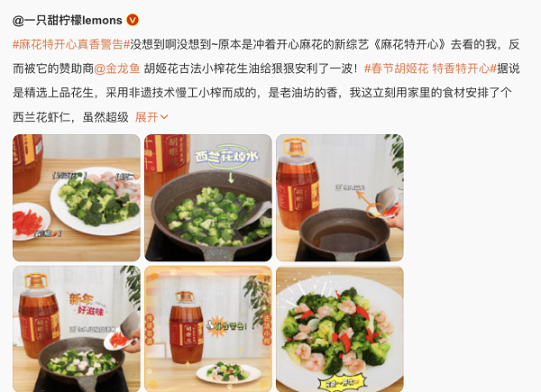This screenshot has height=392, width=541.
Task: Open the 西兰花焯水 blanching photo
Action: [x=208, y=197]
